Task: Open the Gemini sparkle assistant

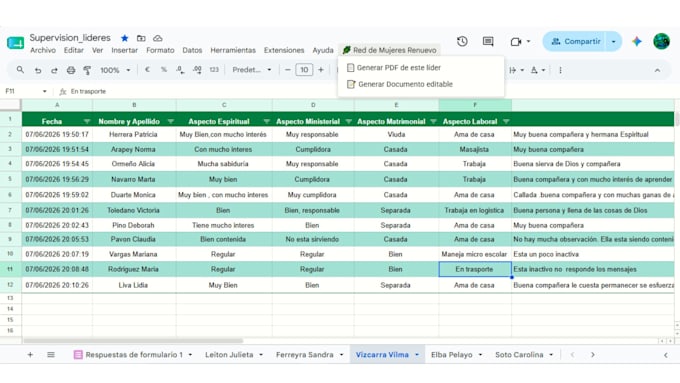Action: click(637, 41)
